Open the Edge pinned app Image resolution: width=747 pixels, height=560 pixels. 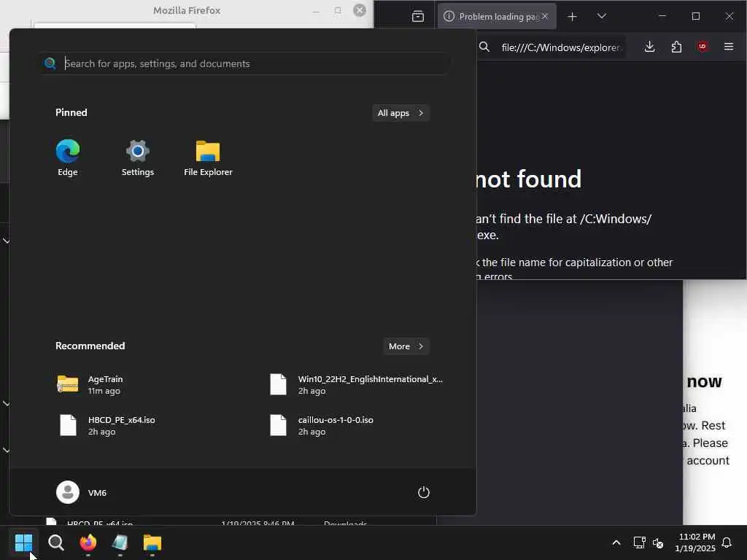pos(68,157)
